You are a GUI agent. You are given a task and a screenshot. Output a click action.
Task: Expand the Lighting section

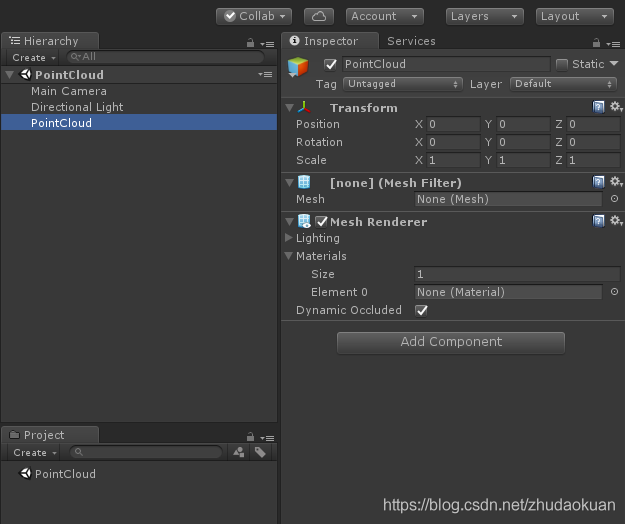289,238
